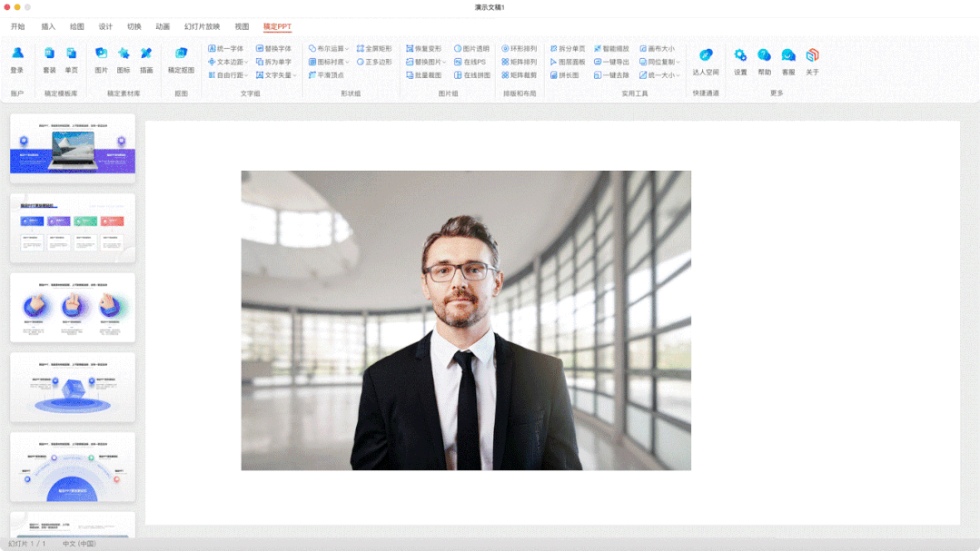The image size is (980, 551).
Task: Select 全屏矩形 full-screen rectangle
Action: 374,49
